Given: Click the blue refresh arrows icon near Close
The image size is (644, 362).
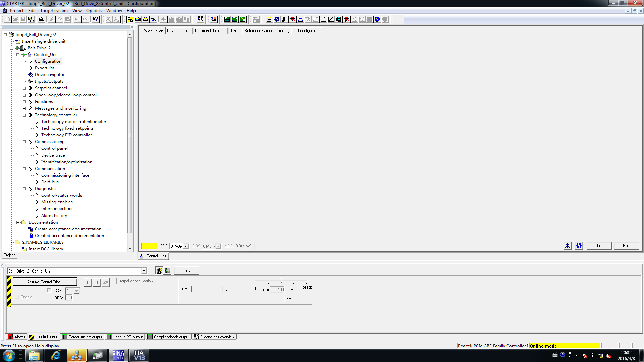Looking at the screenshot, I should coord(579,246).
